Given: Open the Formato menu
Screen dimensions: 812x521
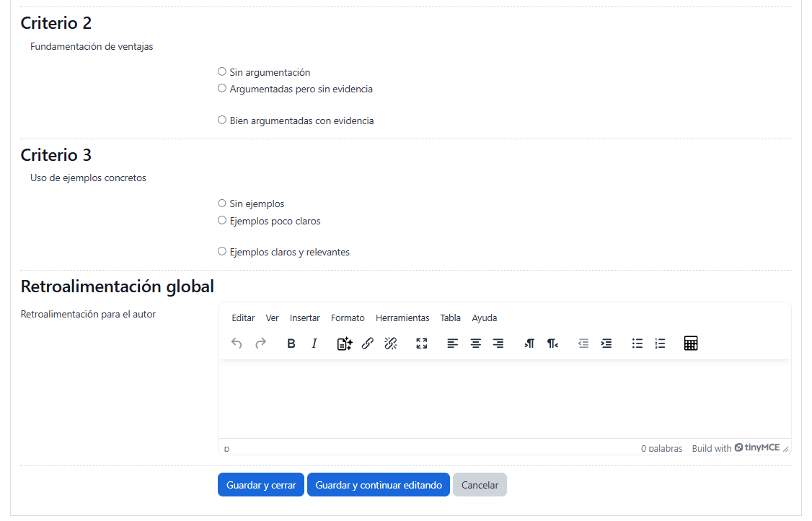Looking at the screenshot, I should [348, 318].
